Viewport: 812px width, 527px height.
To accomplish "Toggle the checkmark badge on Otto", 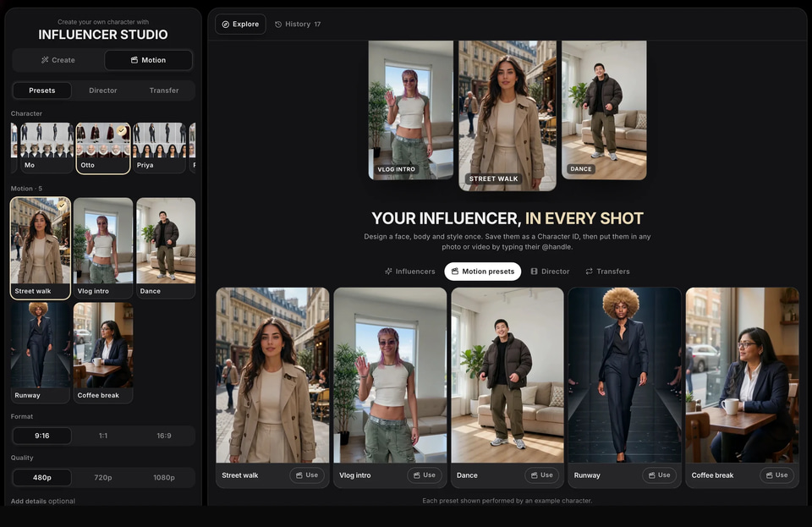I will pyautogui.click(x=122, y=130).
